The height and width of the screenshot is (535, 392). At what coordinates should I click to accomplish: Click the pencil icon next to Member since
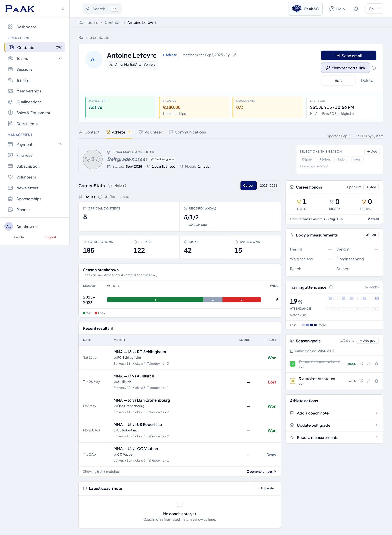click(x=235, y=55)
